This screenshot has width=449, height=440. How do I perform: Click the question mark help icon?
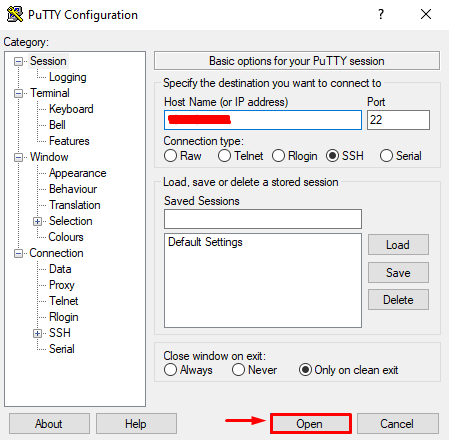pos(381,14)
